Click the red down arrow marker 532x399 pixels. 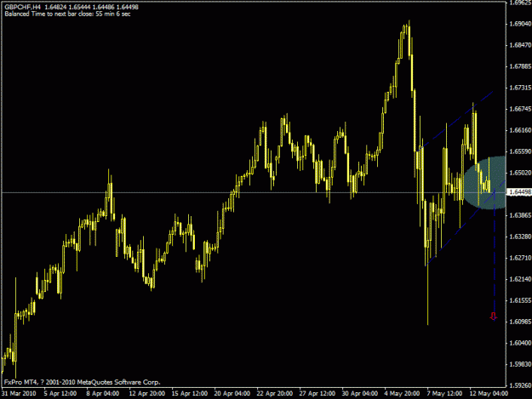point(494,316)
